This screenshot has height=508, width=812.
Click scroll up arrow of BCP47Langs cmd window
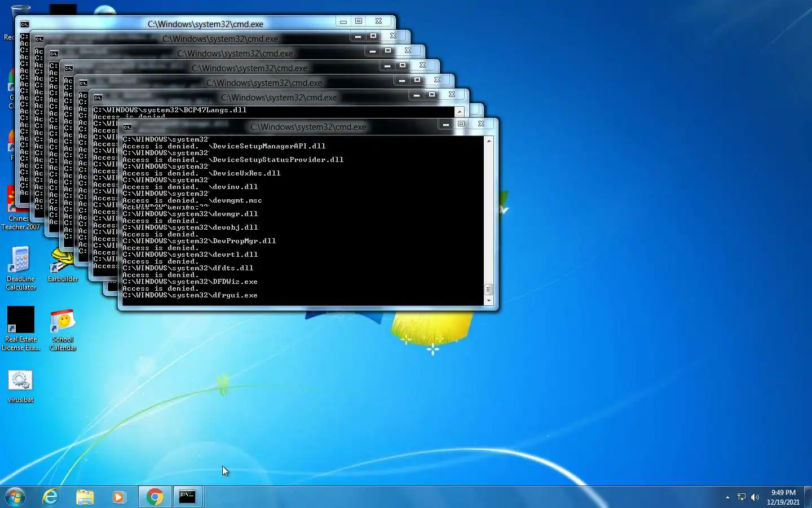[x=460, y=112]
